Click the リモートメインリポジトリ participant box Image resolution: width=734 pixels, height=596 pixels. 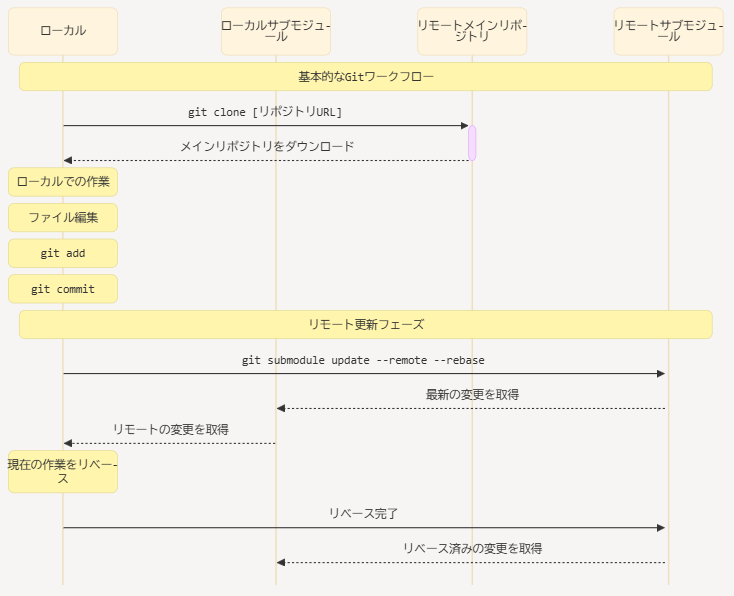pos(472,31)
